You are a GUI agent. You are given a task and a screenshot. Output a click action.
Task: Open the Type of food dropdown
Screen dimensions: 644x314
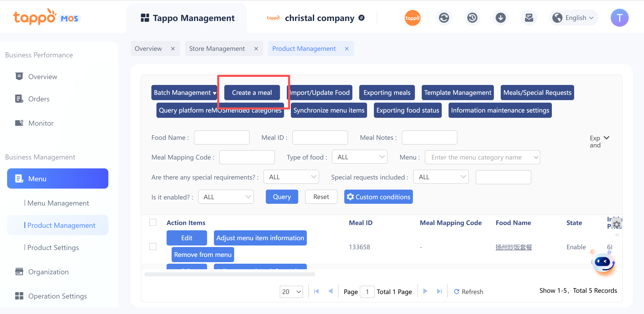(x=359, y=157)
